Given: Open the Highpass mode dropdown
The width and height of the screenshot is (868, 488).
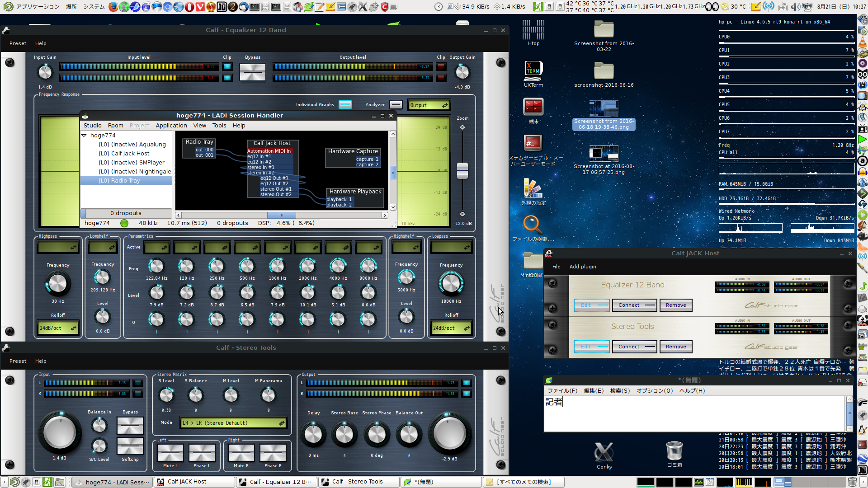Looking at the screenshot, I should tap(58, 247).
